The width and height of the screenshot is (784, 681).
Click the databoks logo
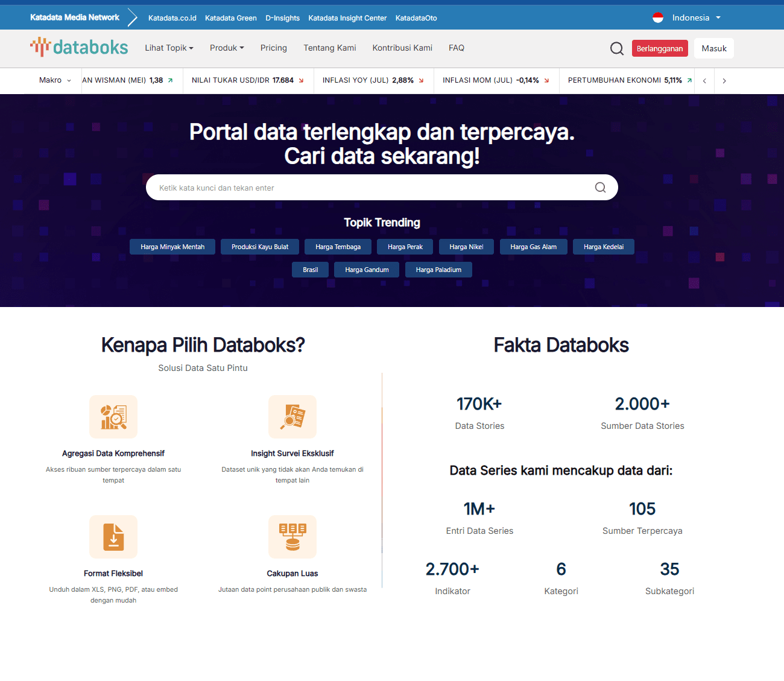(79, 47)
